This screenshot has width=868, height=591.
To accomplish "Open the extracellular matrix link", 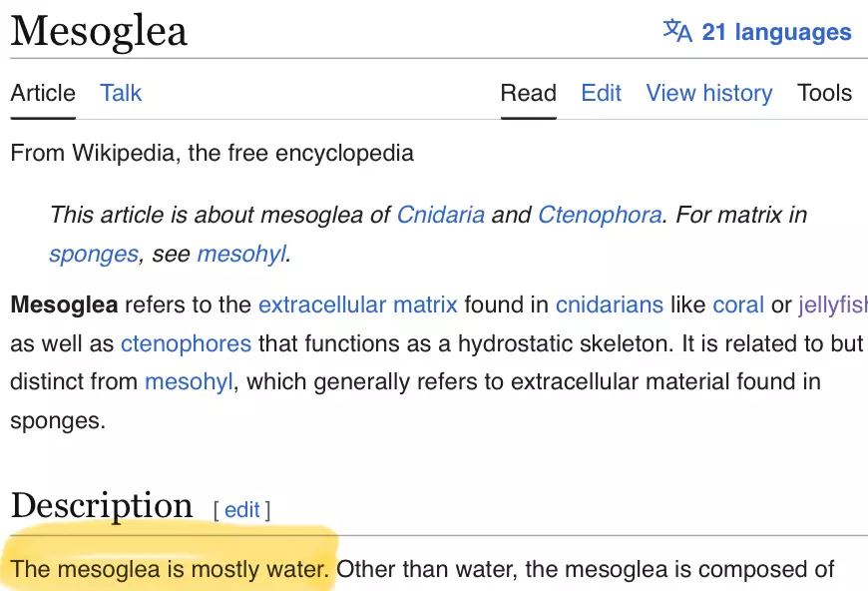I will [358, 304].
